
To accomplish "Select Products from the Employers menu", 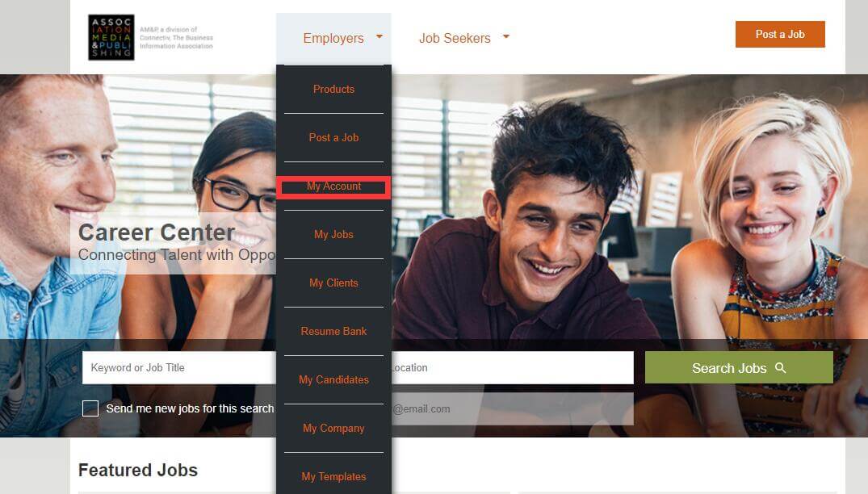I will pos(333,89).
